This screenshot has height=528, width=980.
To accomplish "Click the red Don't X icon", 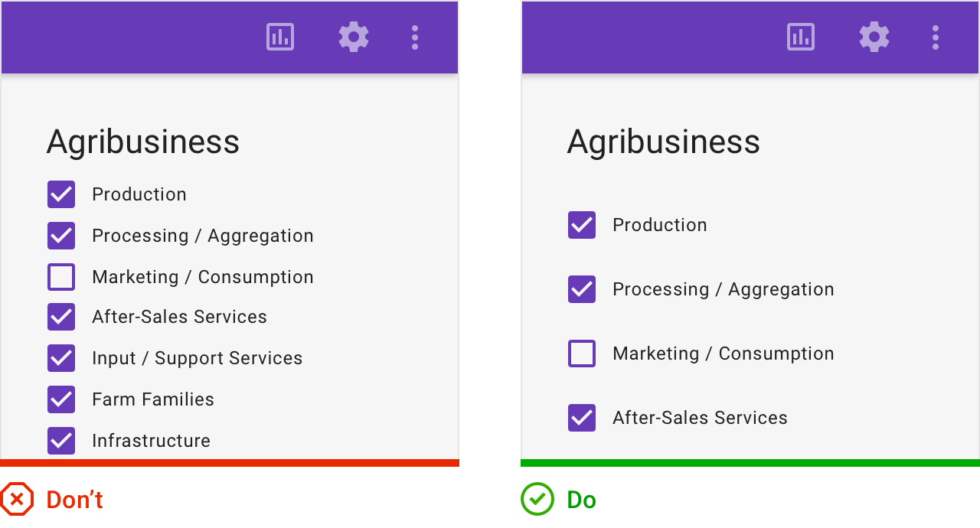I will point(16,500).
